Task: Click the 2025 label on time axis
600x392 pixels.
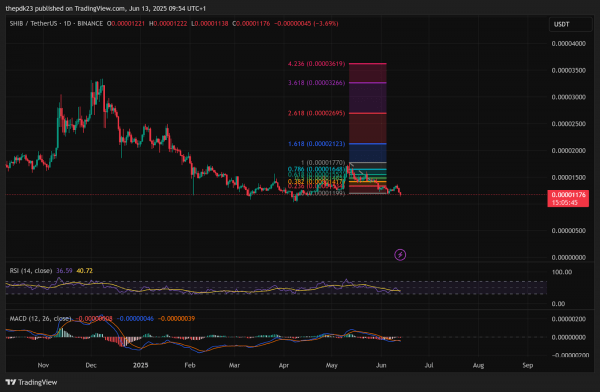Action: [140, 365]
